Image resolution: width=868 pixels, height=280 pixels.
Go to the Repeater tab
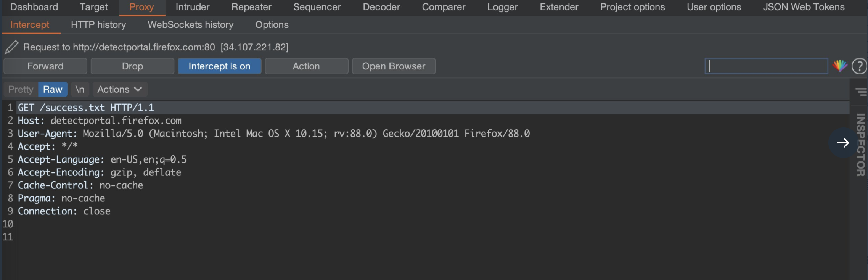point(252,7)
